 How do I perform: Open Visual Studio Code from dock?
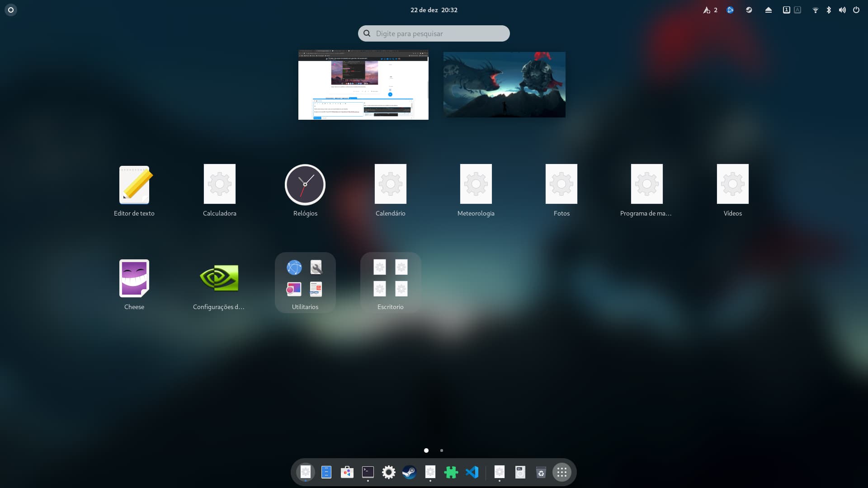click(x=472, y=472)
